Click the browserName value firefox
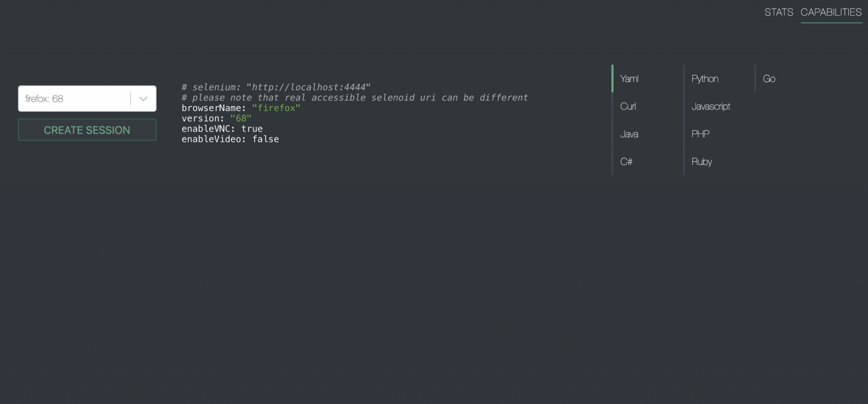The width and height of the screenshot is (868, 404). [276, 108]
